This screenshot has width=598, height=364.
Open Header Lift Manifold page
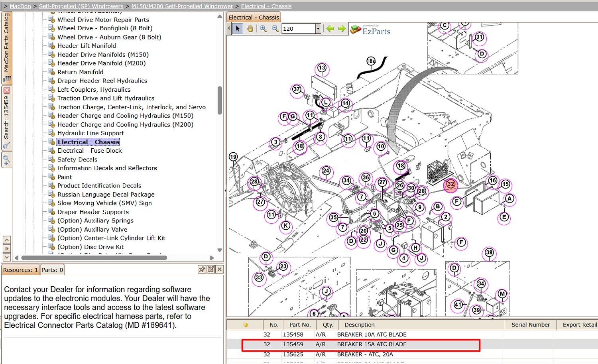coord(87,46)
